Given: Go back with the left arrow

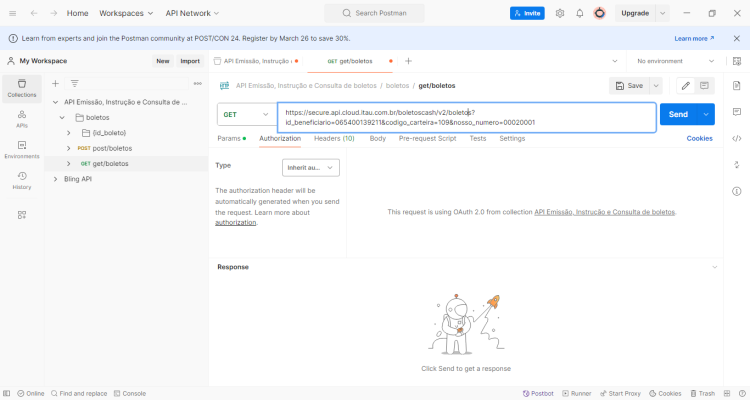Looking at the screenshot, I should pos(34,13).
